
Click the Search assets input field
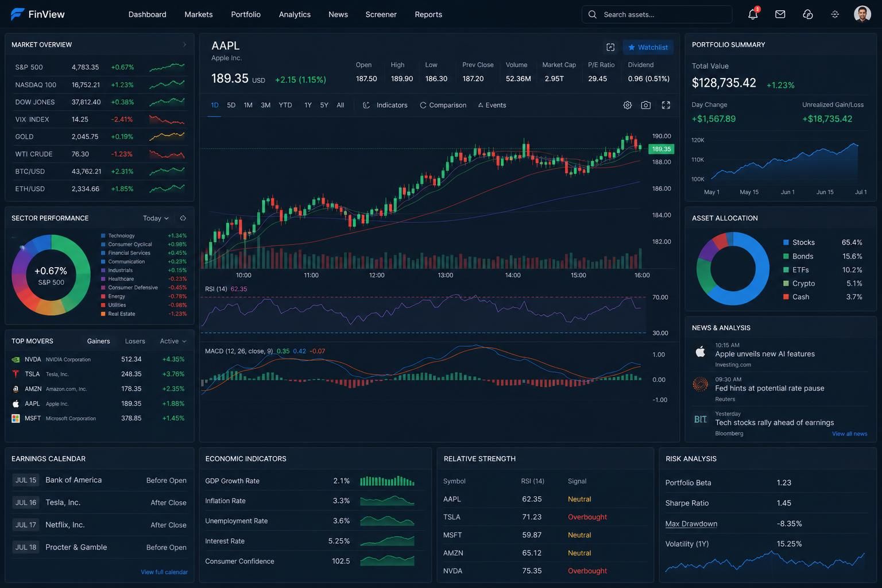657,14
